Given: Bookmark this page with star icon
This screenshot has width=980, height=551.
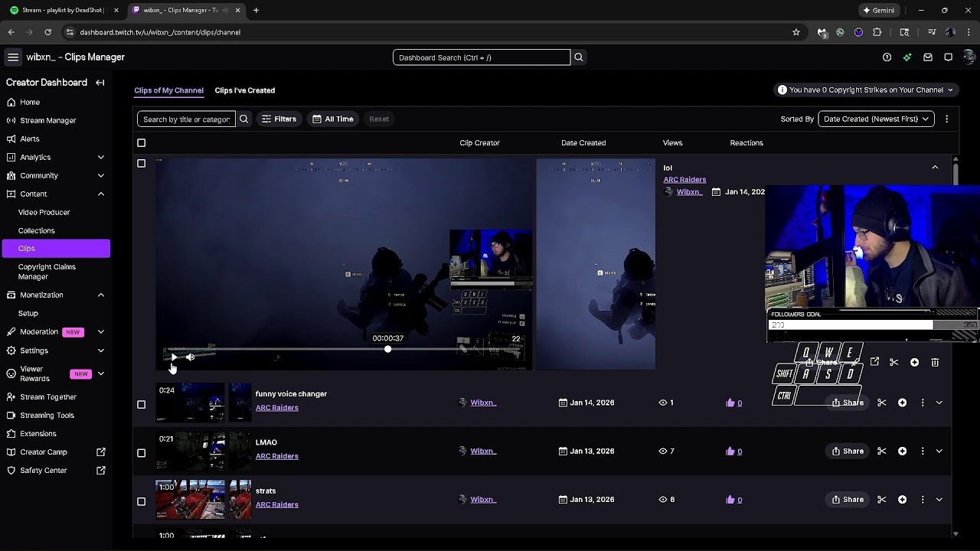Looking at the screenshot, I should coord(796,32).
